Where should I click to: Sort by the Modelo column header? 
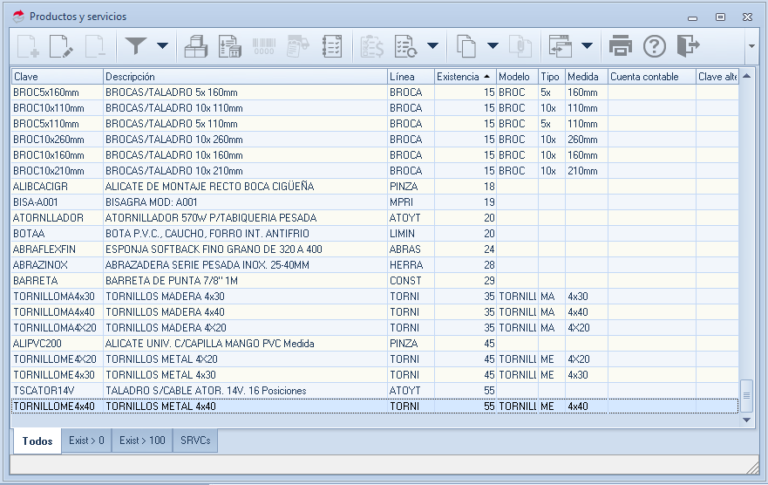[x=518, y=77]
